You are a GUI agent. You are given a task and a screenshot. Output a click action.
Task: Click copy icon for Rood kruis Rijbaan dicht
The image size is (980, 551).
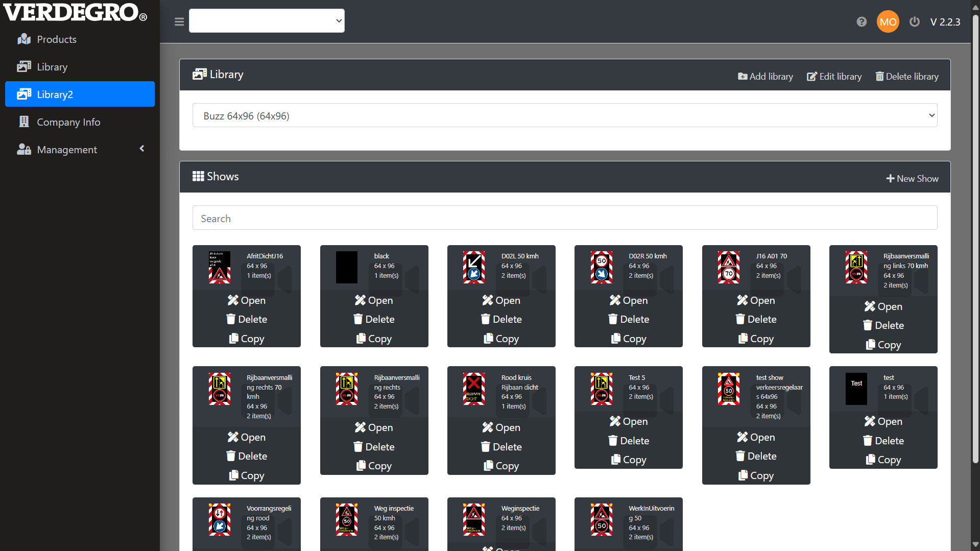(x=489, y=466)
